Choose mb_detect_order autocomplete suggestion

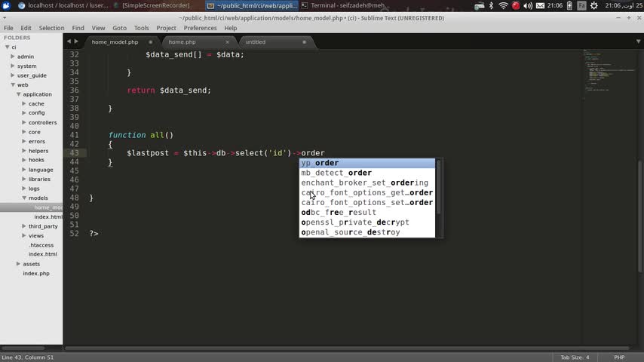click(x=366, y=173)
